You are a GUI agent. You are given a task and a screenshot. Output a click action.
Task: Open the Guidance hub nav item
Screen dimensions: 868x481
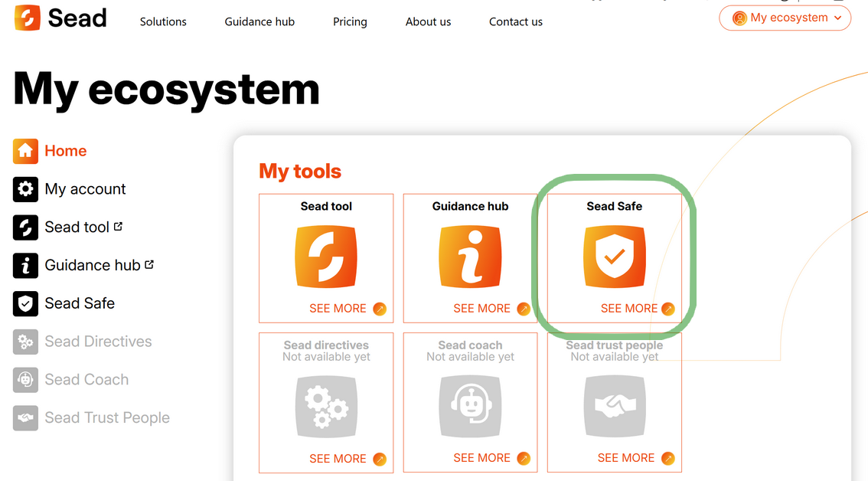coord(259,21)
